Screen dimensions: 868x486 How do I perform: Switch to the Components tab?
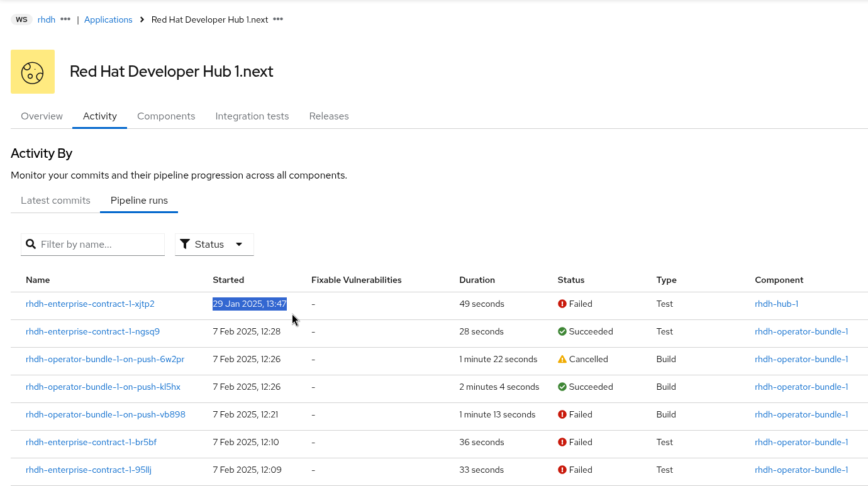coord(166,116)
